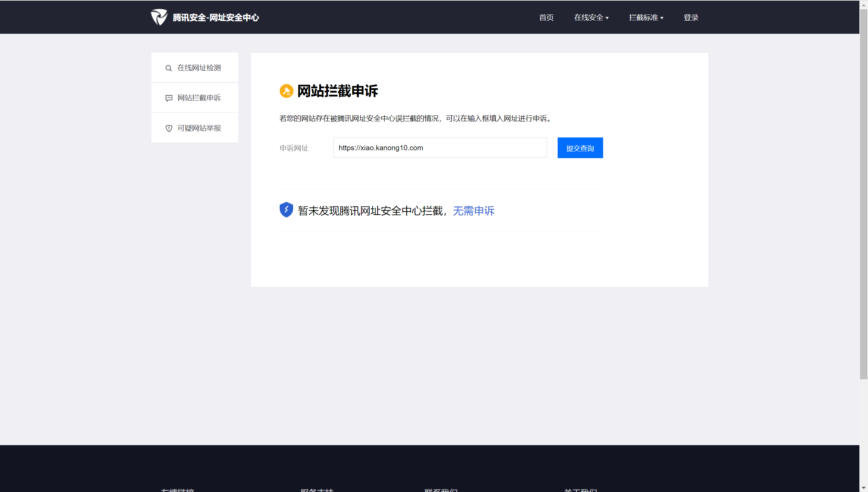Image resolution: width=868 pixels, height=492 pixels.
Task: Focus the 申诉网址 URL input field
Action: (x=440, y=148)
